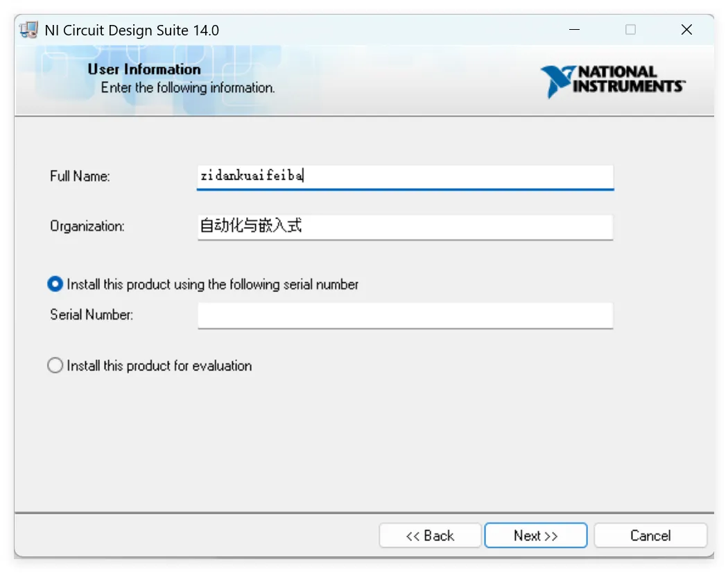Focus the Full Name input field
Viewport: 728px width, 573px height.
tap(406, 177)
